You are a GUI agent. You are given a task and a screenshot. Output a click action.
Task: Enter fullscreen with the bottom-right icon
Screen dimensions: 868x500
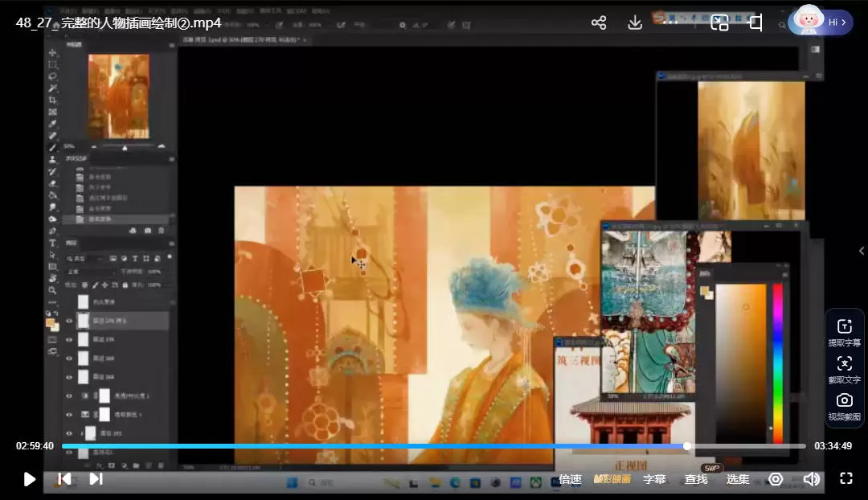[x=845, y=478]
